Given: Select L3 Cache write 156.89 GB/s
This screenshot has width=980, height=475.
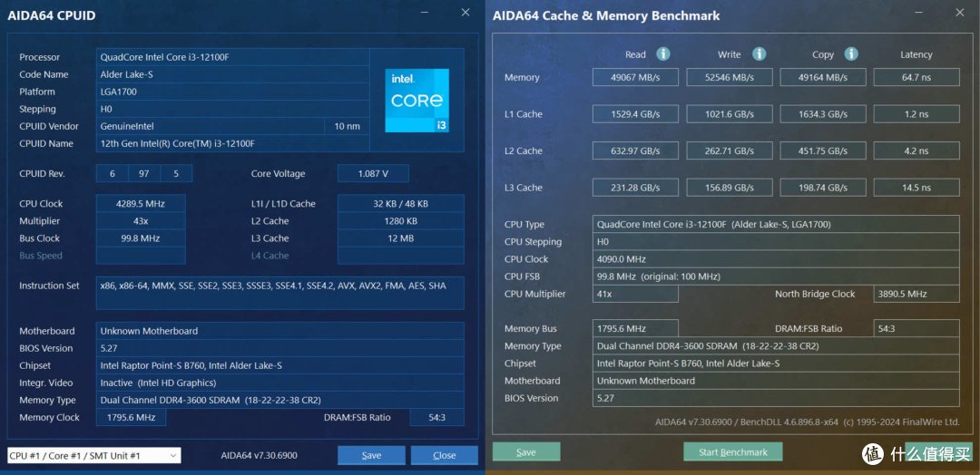Looking at the screenshot, I should pos(730,188).
